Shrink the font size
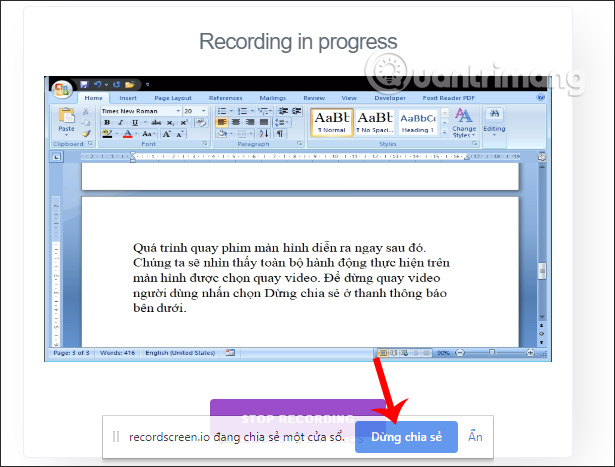The height and width of the screenshot is (467, 615). click(x=180, y=134)
